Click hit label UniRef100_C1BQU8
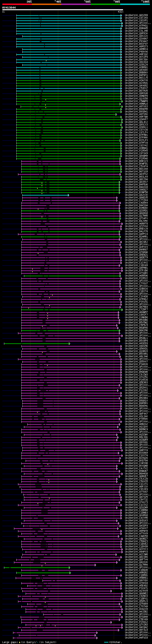 pos(137,570)
